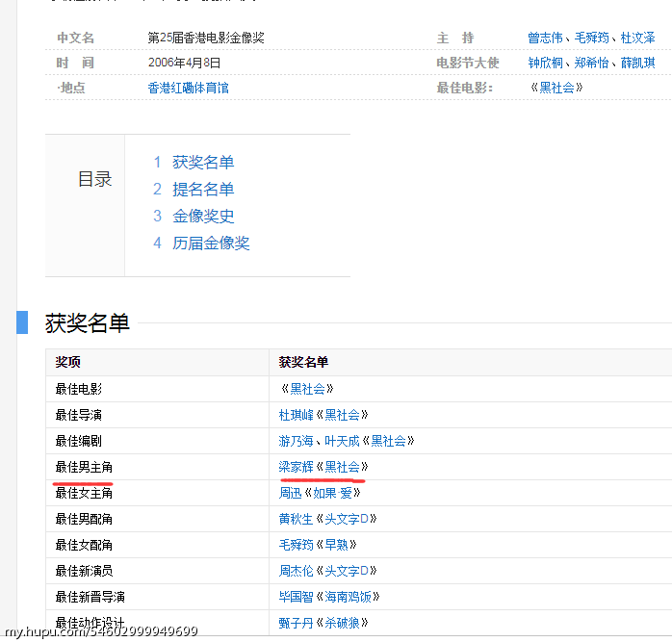Open 头文字D link in 最佳男配角 row

pyautogui.click(x=347, y=519)
